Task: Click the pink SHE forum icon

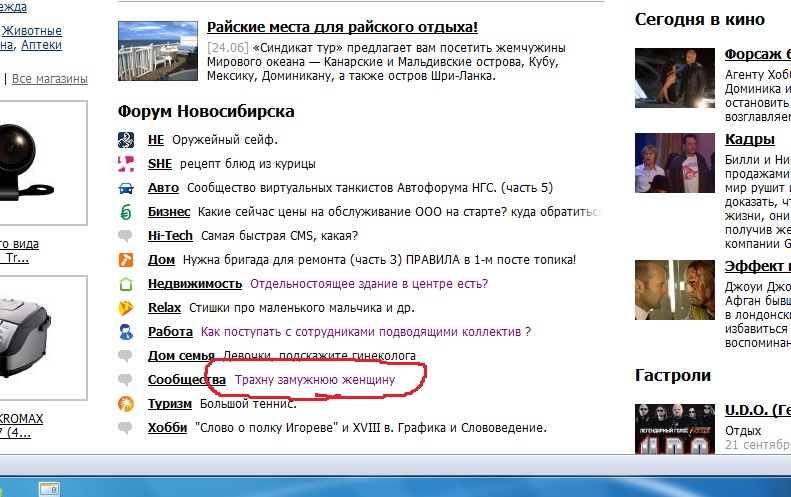Action: [126, 164]
